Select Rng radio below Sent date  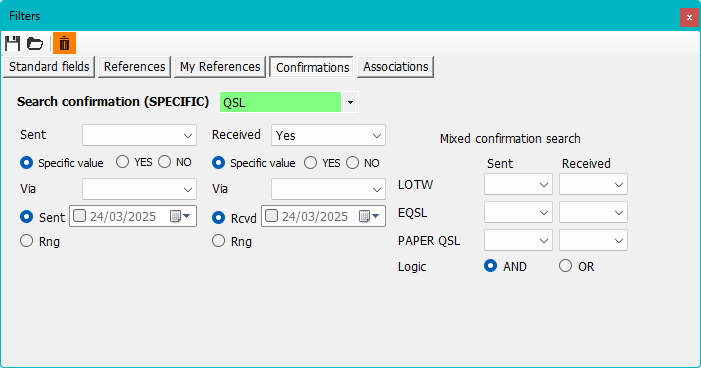(x=27, y=241)
